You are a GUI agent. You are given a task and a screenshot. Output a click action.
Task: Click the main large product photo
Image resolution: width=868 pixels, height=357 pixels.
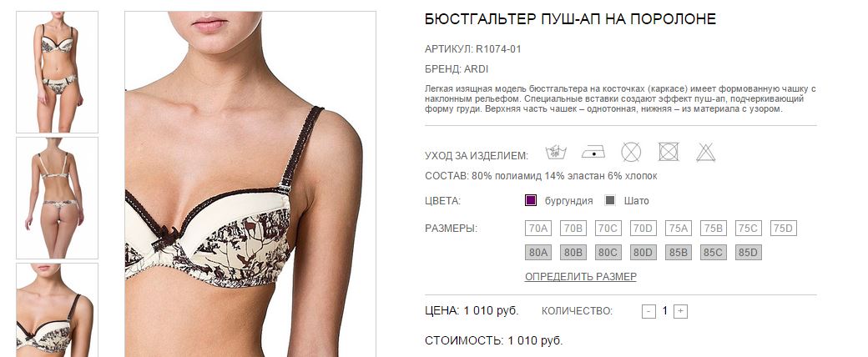(250, 184)
